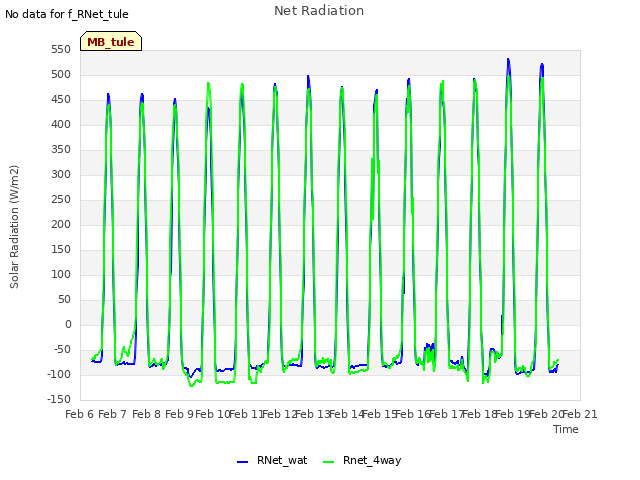The width and height of the screenshot is (640, 480).
Task: Click the -150 y-axis tick label
Action: click(x=59, y=400)
